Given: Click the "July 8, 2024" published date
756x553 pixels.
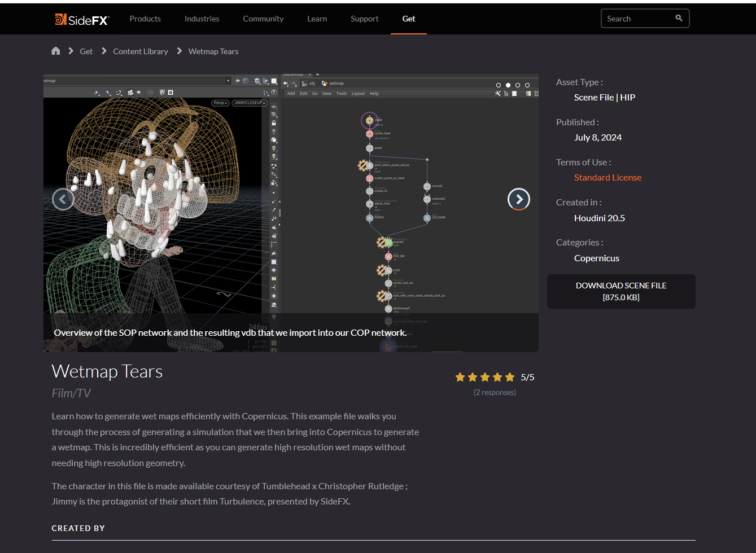Looking at the screenshot, I should click(598, 137).
